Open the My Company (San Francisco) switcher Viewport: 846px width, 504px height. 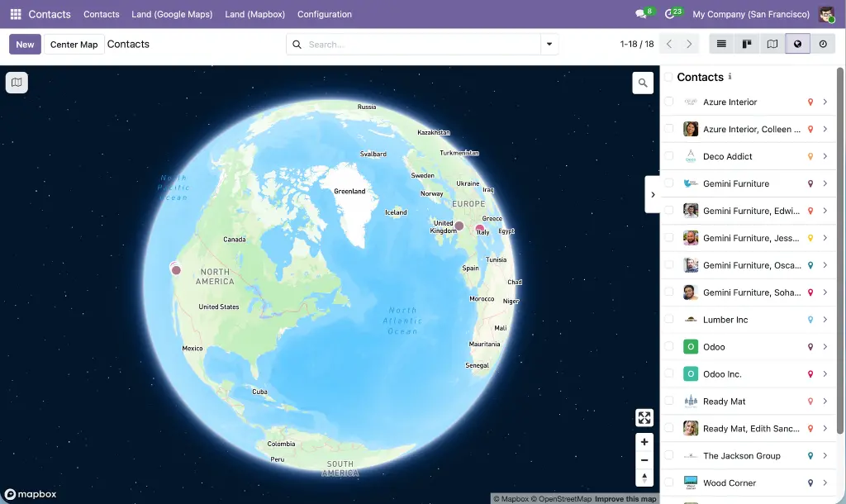pos(751,14)
